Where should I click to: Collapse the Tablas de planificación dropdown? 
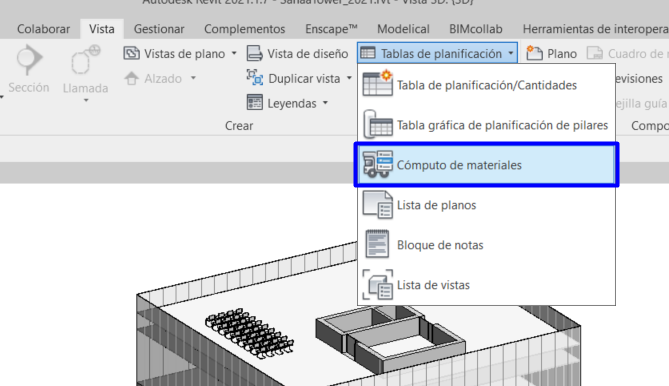[x=437, y=53]
